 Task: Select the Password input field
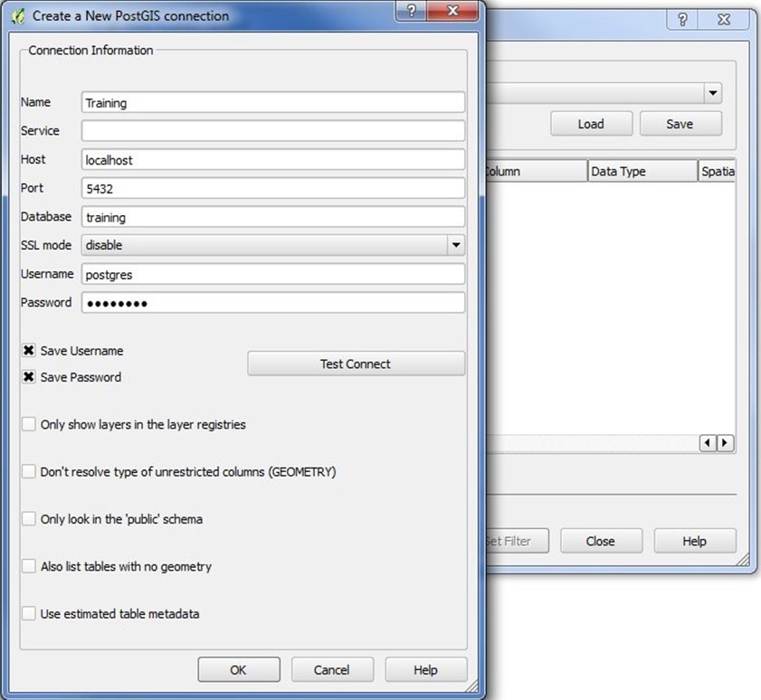[x=271, y=302]
